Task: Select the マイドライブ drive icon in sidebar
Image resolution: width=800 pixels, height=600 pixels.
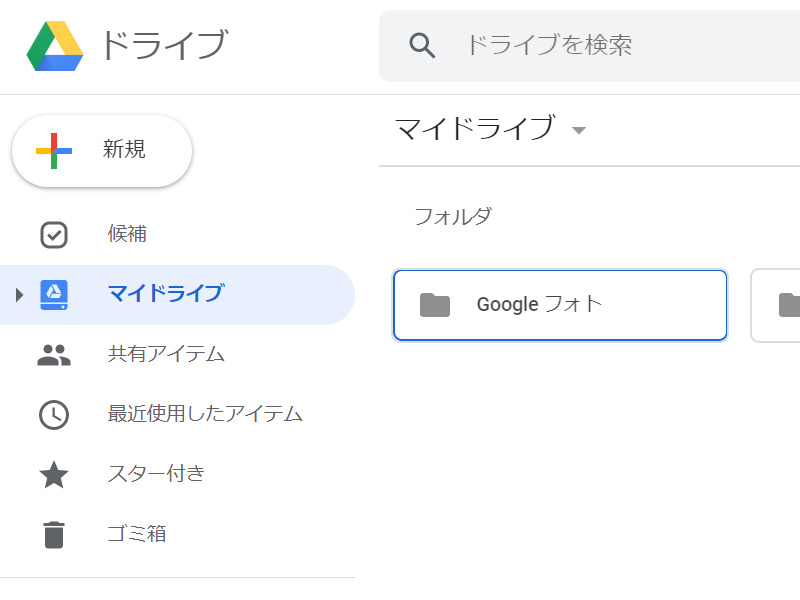Action: click(54, 294)
